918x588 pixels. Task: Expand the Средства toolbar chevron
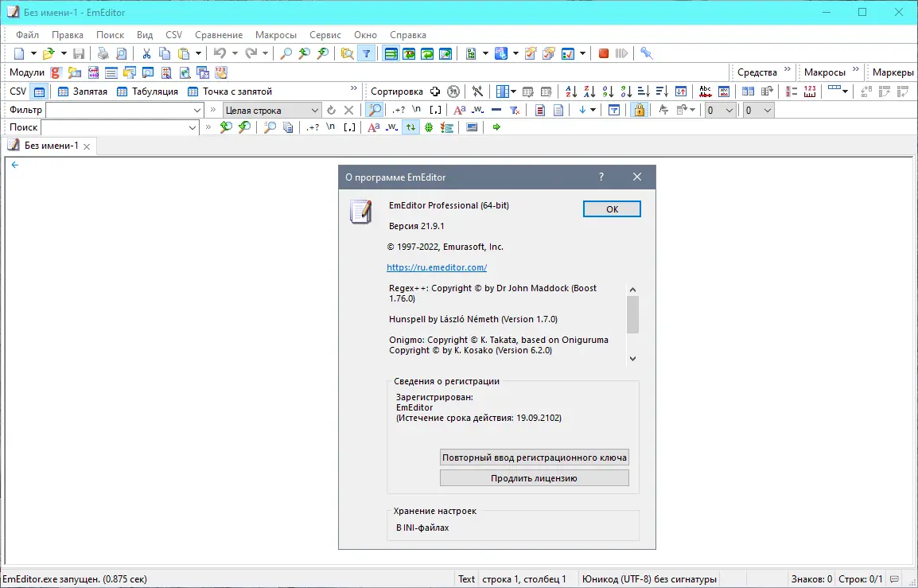click(787, 69)
